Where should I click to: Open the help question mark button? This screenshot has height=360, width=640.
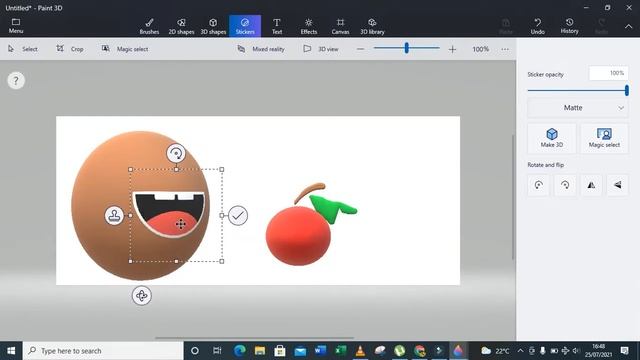[x=16, y=80]
